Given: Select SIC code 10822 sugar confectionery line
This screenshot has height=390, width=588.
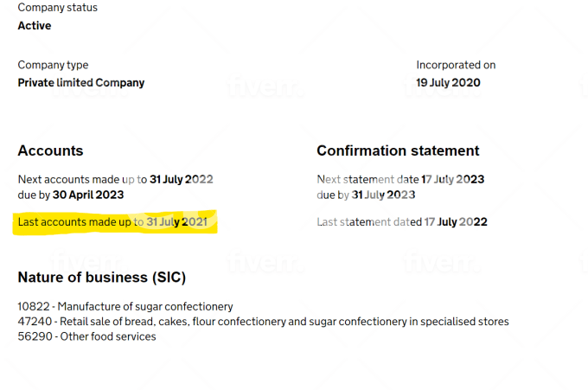Looking at the screenshot, I should pos(125,307).
